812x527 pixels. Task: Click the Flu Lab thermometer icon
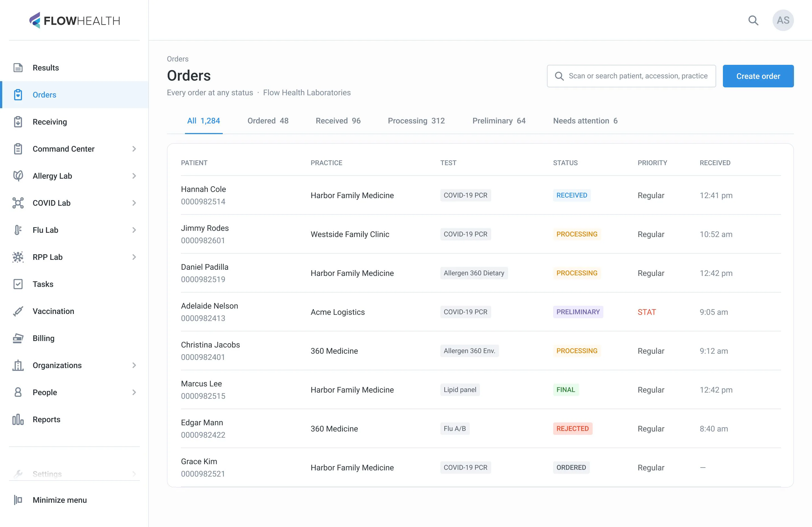point(18,230)
